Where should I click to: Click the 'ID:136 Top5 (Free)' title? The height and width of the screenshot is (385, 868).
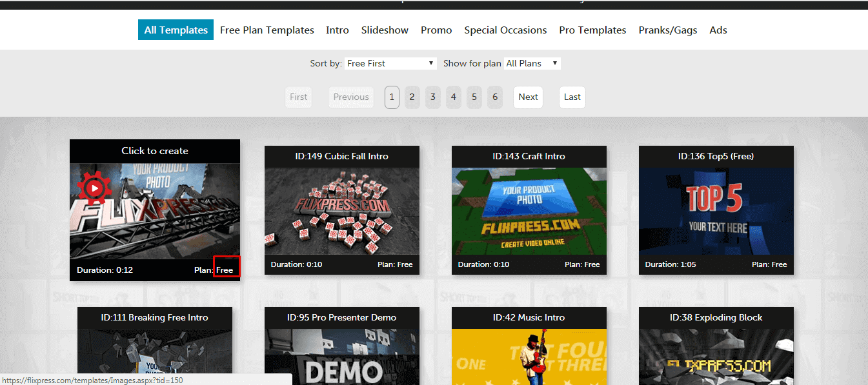click(716, 156)
